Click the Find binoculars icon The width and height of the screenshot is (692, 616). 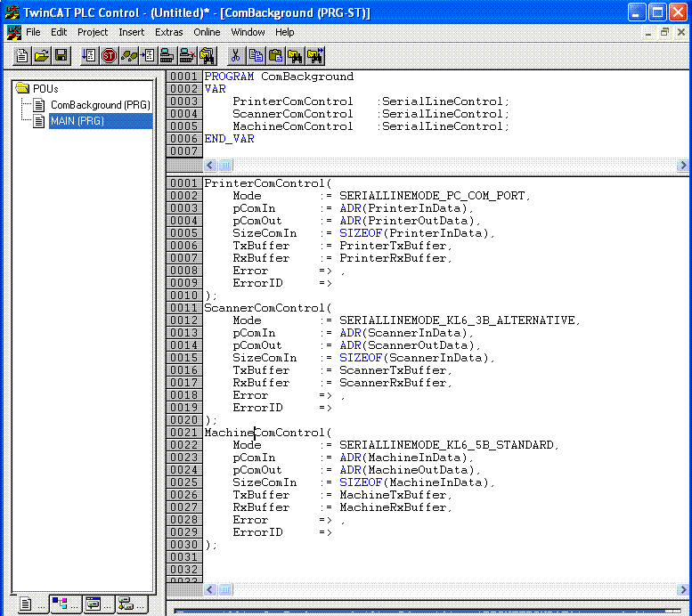(x=295, y=55)
